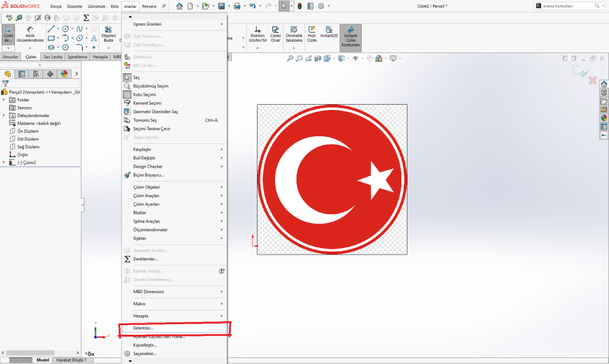The image size is (609, 364).
Task: Click the appearance color ball tab in the feature panel
Action: [64, 74]
